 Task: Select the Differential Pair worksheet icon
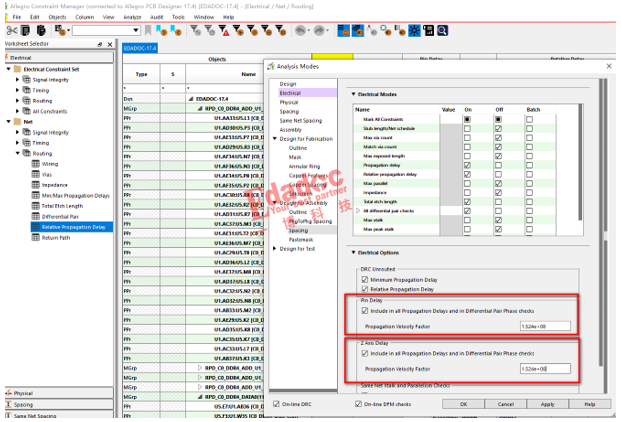pyautogui.click(x=35, y=216)
